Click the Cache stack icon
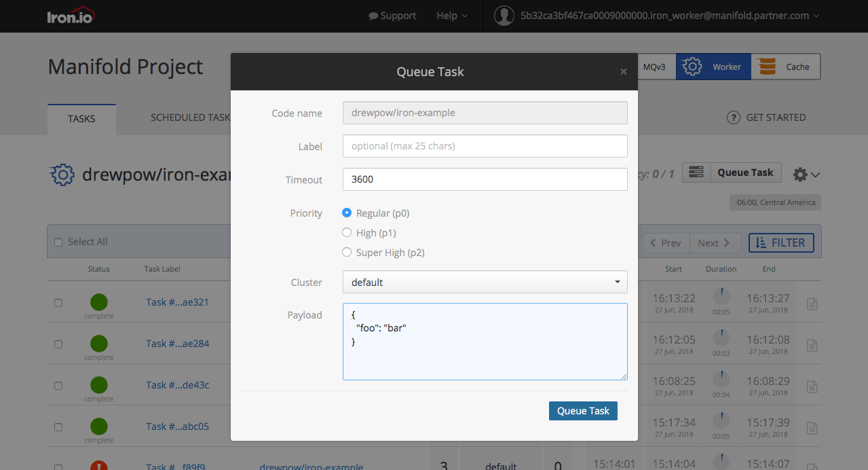The image size is (868, 470). pyautogui.click(x=767, y=67)
